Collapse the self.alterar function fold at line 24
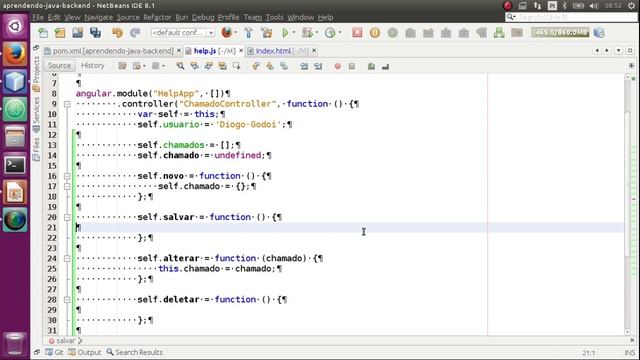The height and width of the screenshot is (360, 640). [x=67, y=258]
